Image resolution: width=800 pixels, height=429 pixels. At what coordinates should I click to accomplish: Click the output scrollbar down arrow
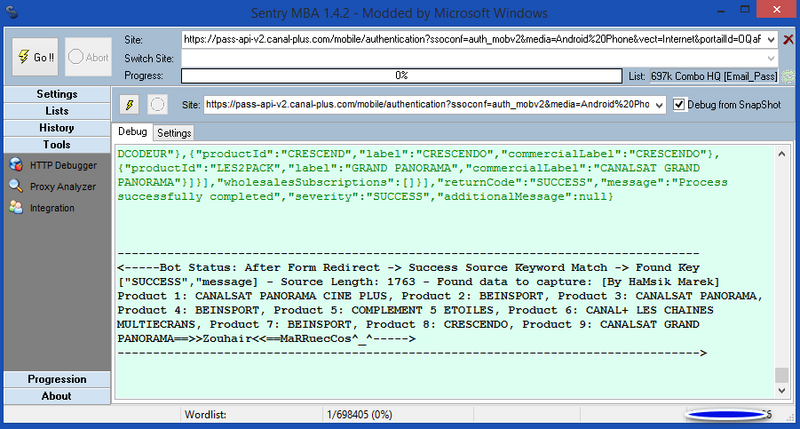click(x=782, y=390)
